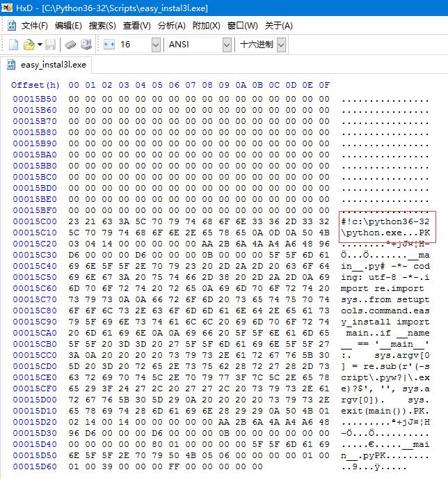Click the bytes-per-row field showing 16
448x479 pixels.
click(135, 45)
